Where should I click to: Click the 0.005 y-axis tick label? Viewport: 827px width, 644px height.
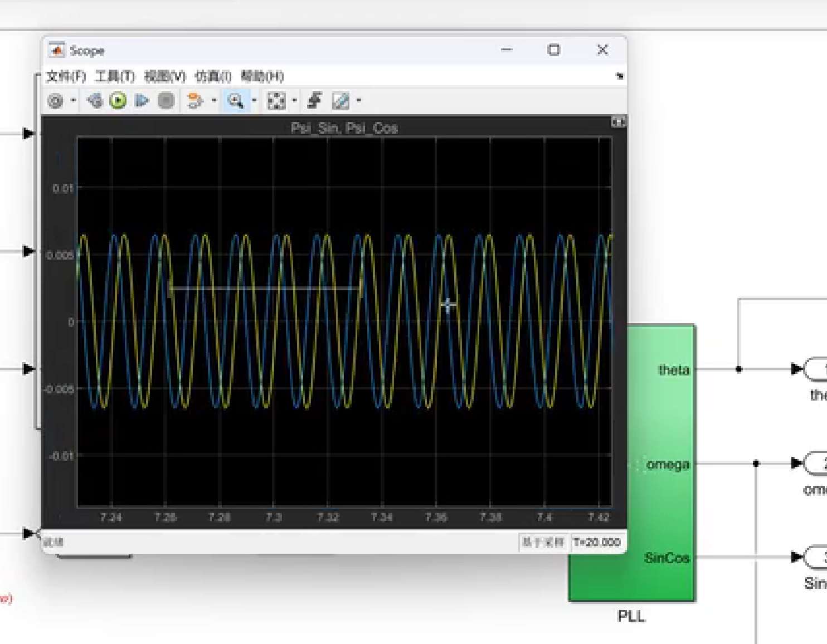click(x=60, y=256)
